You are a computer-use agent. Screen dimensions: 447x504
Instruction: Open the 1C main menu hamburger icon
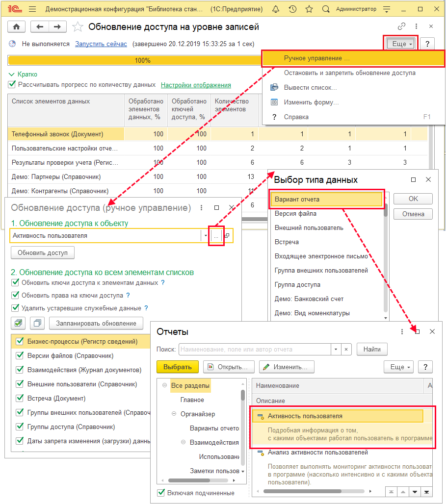tap(32, 9)
